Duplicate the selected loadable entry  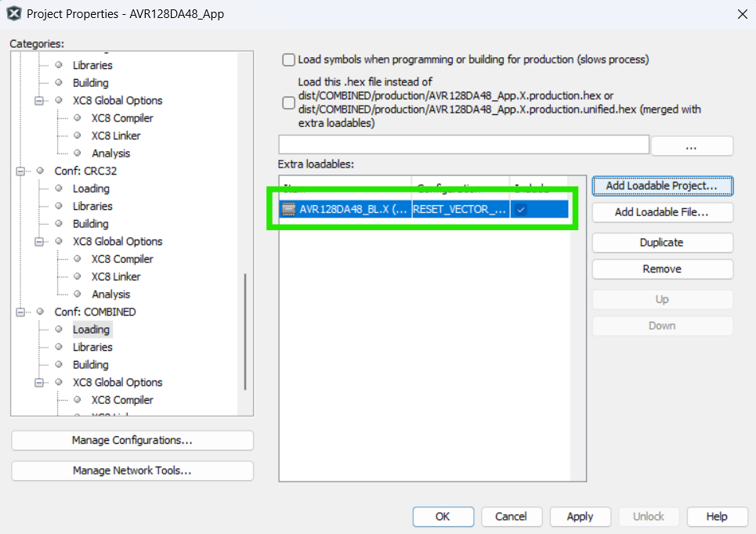coord(662,243)
